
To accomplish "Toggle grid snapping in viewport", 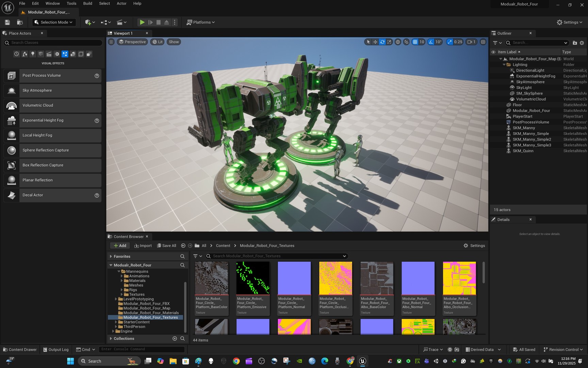I will (415, 42).
